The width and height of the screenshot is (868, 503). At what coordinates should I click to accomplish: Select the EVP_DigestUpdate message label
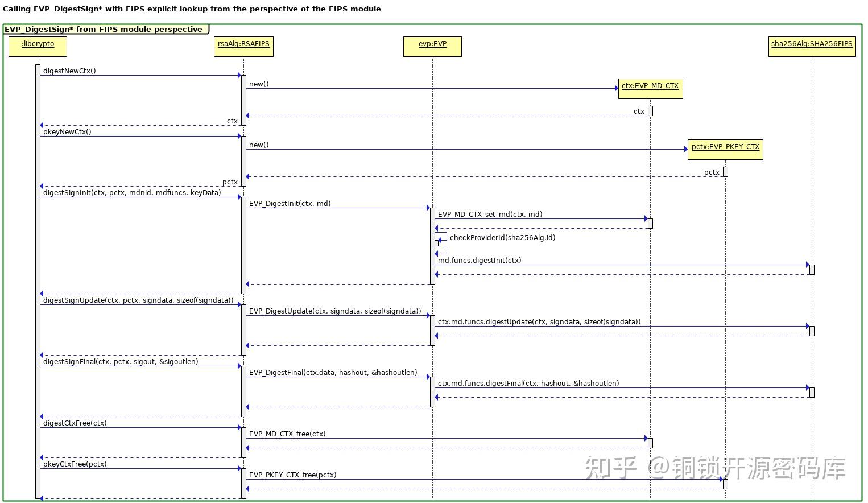click(x=334, y=311)
